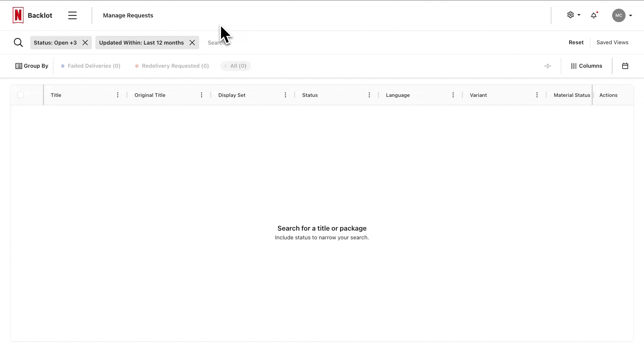644x362 pixels.
Task: Open the Columns panel
Action: [586, 66]
